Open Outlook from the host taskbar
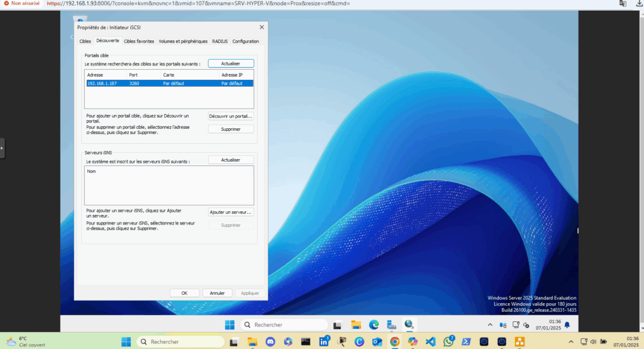 point(377,341)
